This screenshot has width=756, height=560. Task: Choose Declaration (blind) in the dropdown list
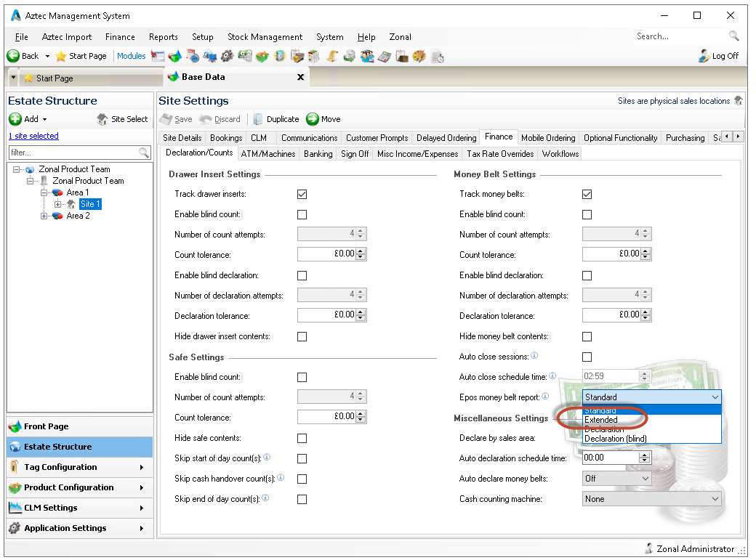point(652,439)
